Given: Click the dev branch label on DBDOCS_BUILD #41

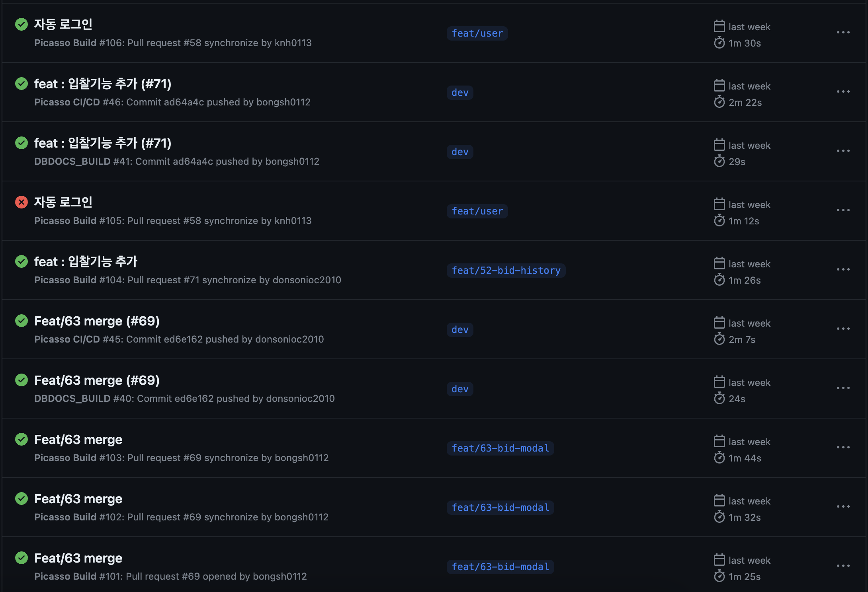Looking at the screenshot, I should [460, 152].
